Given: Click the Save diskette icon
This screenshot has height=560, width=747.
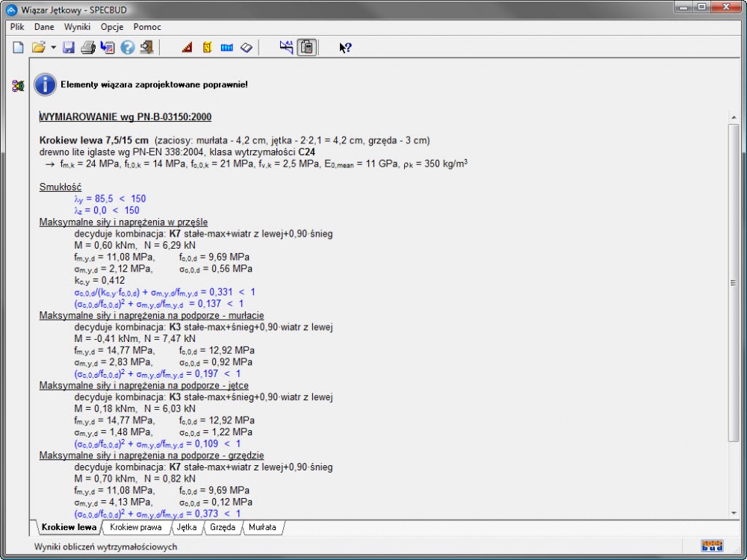Looking at the screenshot, I should pos(69,48).
